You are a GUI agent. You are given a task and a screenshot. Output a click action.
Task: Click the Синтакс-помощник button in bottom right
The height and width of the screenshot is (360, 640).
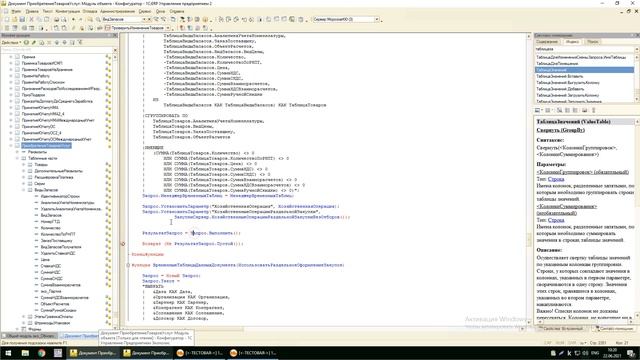(x=614, y=328)
